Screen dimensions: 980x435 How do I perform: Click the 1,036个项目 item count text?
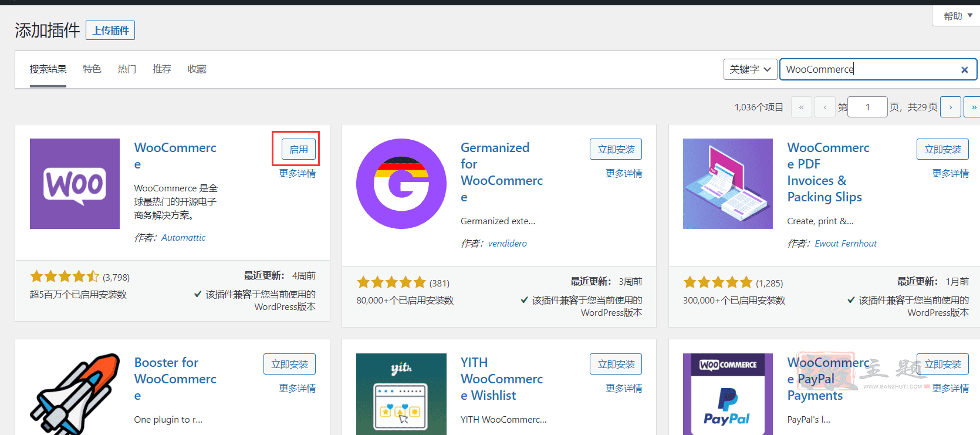tap(759, 107)
